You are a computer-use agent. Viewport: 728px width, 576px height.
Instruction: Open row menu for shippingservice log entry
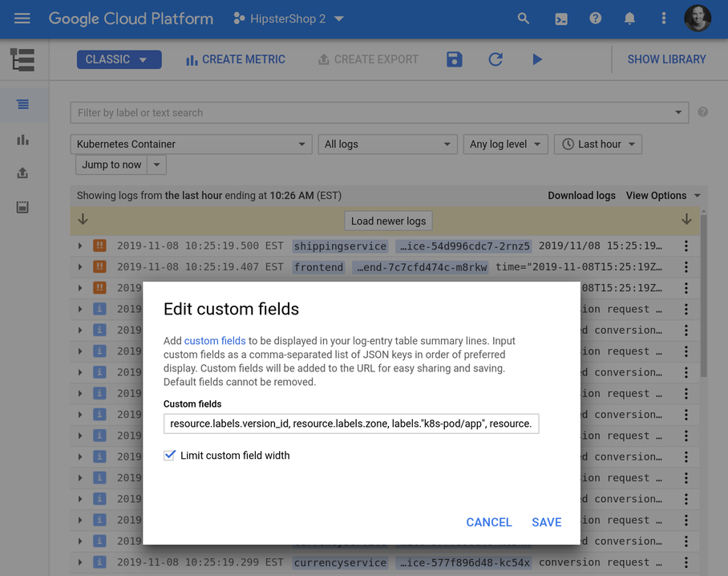click(686, 245)
